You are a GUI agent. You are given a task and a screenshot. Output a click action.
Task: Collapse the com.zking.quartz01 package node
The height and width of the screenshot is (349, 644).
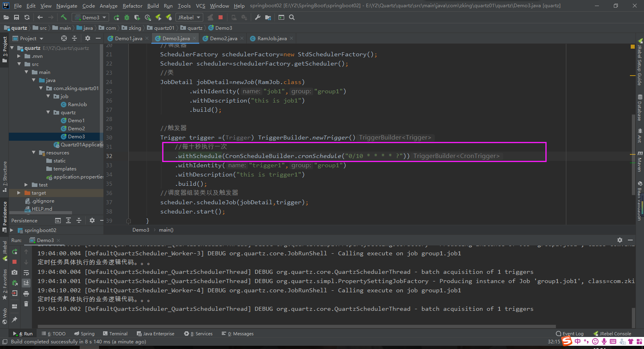click(41, 88)
